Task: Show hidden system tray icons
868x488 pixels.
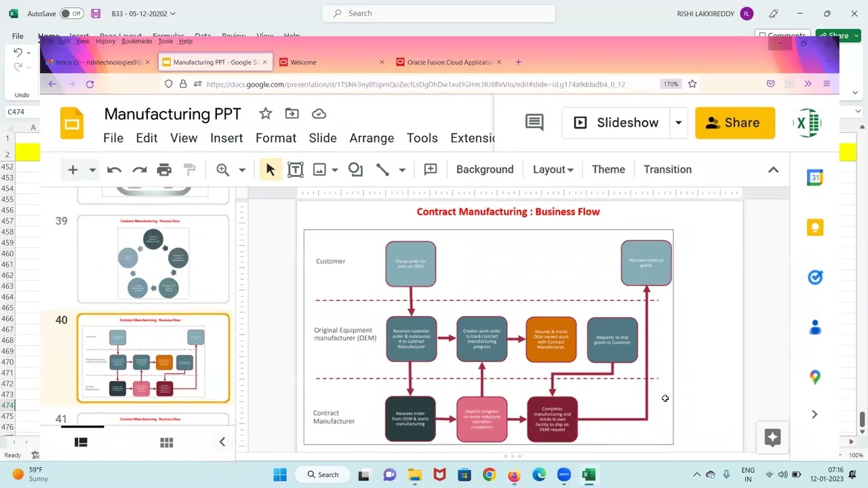Action: point(696,474)
